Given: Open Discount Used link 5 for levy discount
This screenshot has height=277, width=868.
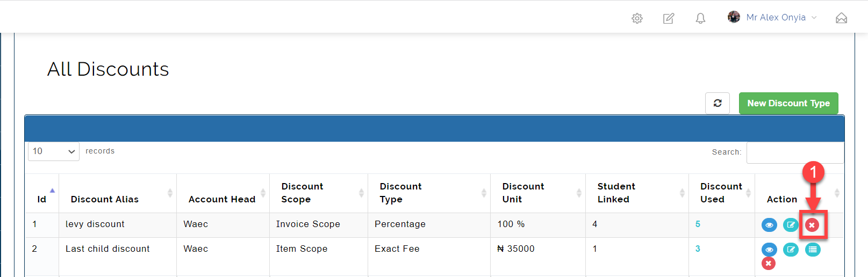Looking at the screenshot, I should (698, 224).
